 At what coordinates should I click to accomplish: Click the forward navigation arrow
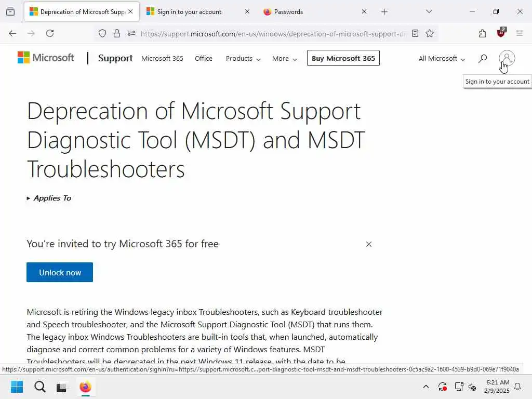31,33
